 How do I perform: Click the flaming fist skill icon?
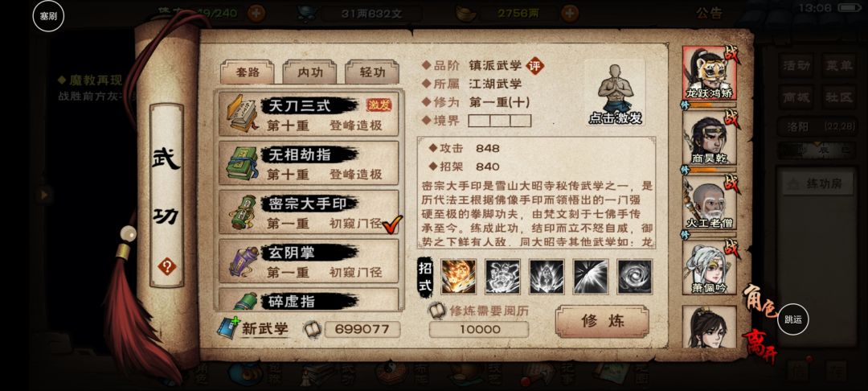pyautogui.click(x=458, y=277)
